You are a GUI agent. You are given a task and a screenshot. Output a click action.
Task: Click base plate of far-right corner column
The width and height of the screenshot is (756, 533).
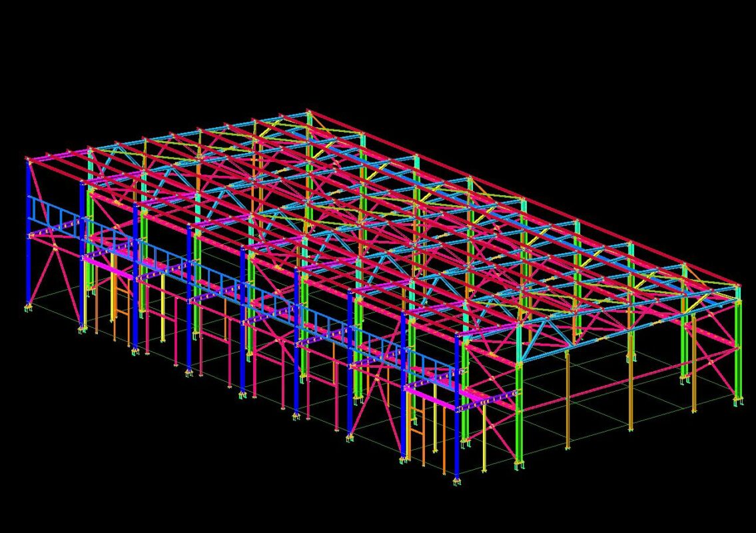pyautogui.click(x=738, y=402)
